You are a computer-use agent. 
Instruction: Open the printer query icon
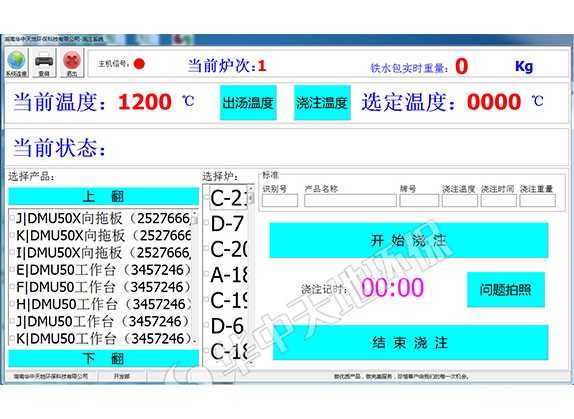44,63
